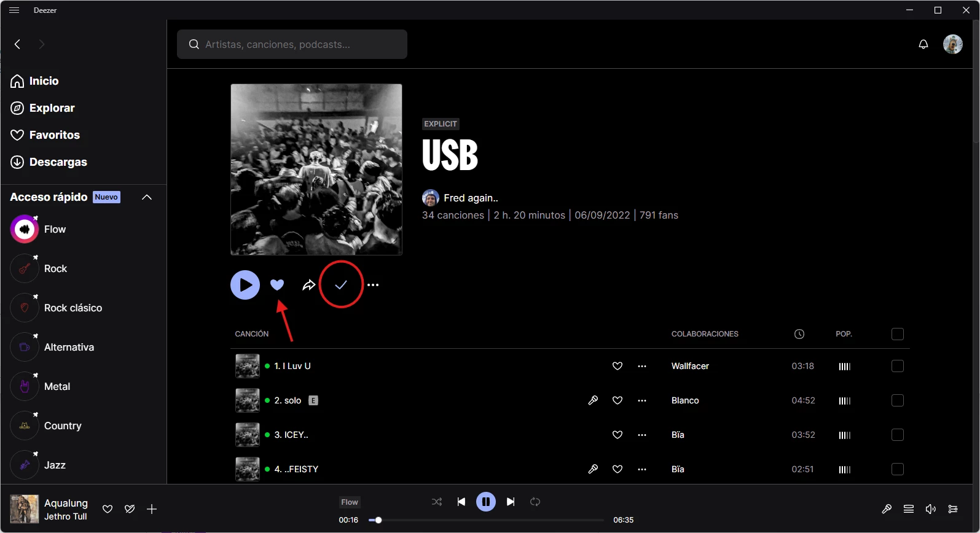Play the track 1. I Luv U

pyautogui.click(x=292, y=366)
